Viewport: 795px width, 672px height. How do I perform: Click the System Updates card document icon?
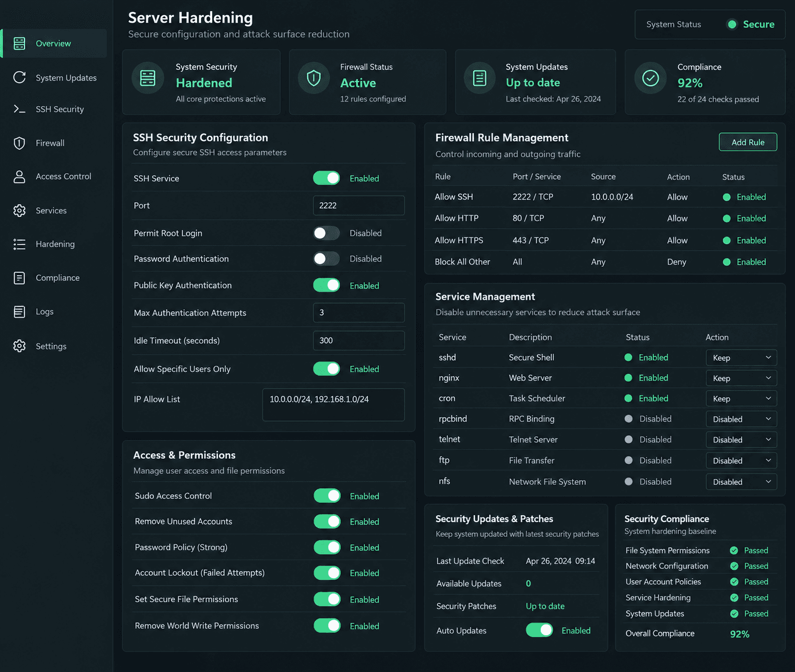coord(480,78)
